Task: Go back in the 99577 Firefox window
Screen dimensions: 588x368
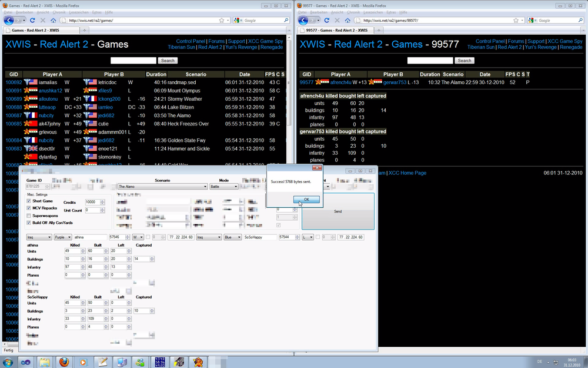Action: (303, 20)
